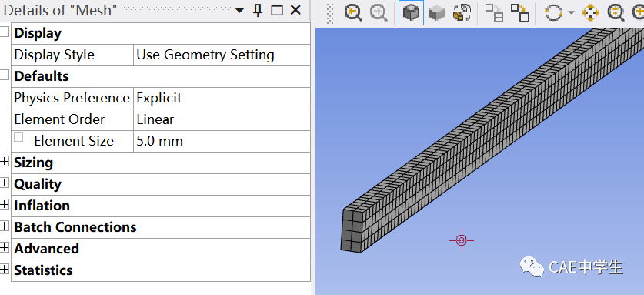Screen dimensions: 644x295
Task: Expand the Statistics section
Action: pyautogui.click(x=5, y=270)
